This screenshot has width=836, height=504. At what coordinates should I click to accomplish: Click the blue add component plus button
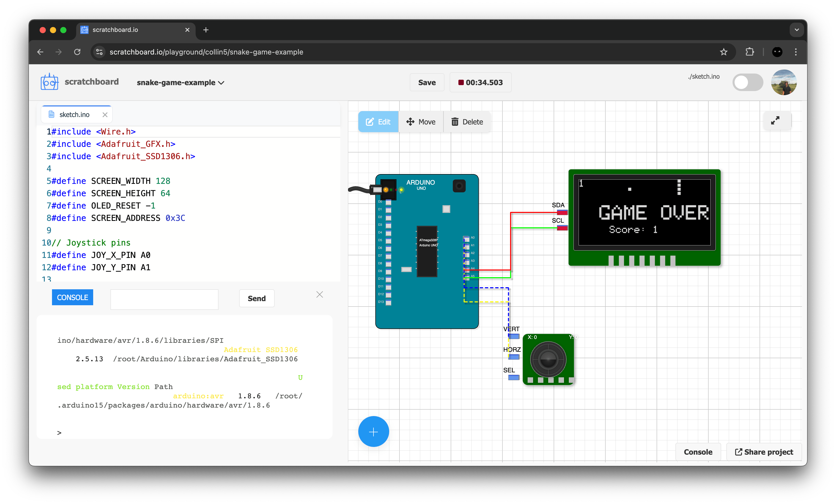click(373, 431)
